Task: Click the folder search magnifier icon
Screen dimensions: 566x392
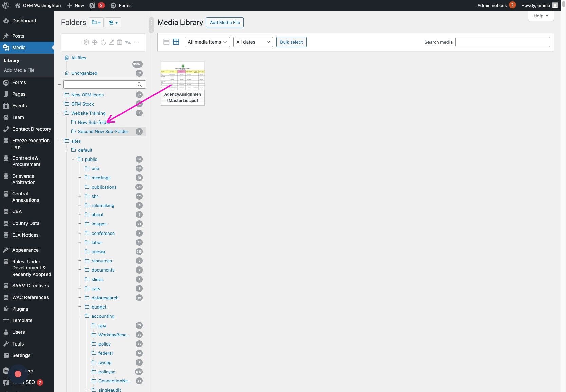Action: click(140, 85)
